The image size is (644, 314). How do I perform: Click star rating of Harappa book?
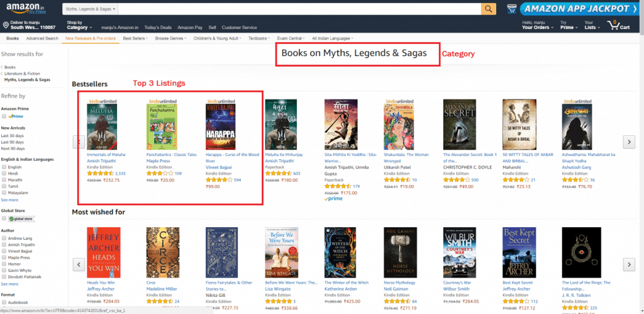(x=219, y=179)
